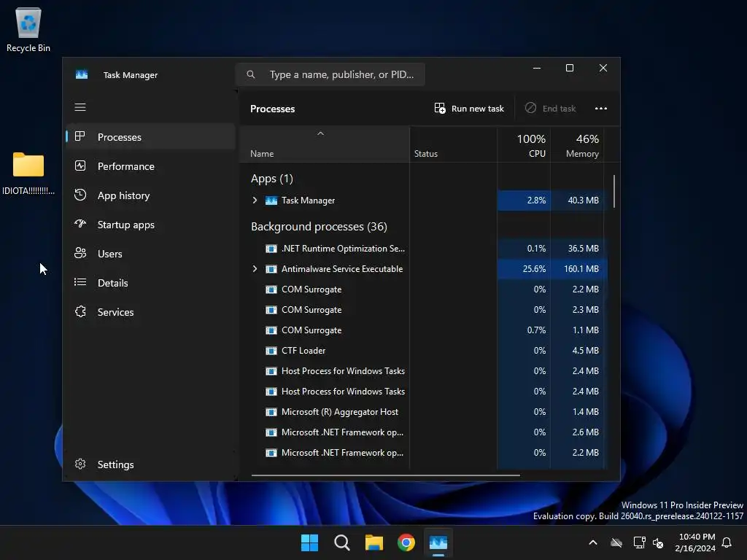Click the Run new task icon
Viewport: 747px width, 560px height.
coord(440,108)
